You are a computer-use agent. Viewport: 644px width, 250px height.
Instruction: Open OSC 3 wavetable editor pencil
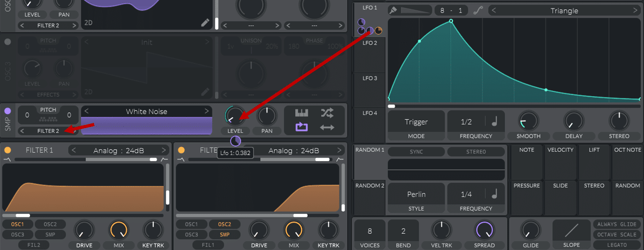tap(206, 92)
